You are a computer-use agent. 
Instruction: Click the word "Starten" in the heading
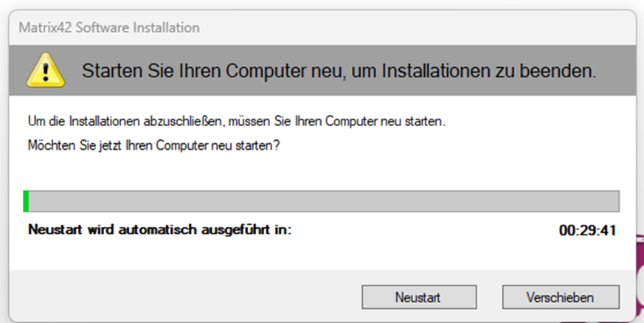tap(108, 72)
